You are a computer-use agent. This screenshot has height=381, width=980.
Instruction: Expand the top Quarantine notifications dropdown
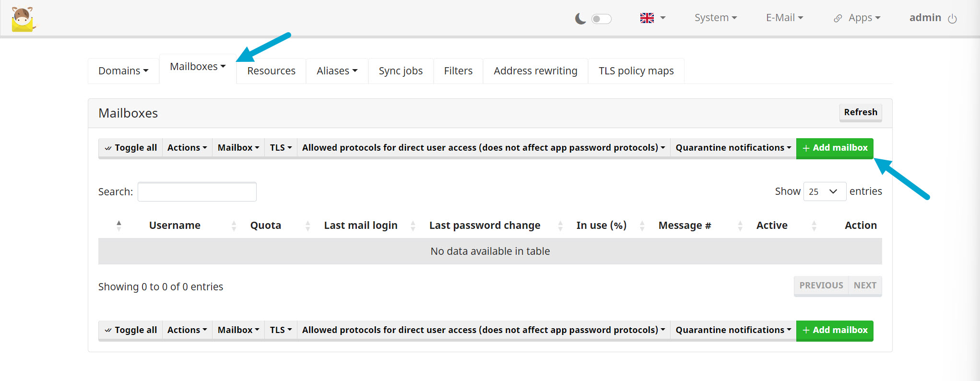pos(733,148)
